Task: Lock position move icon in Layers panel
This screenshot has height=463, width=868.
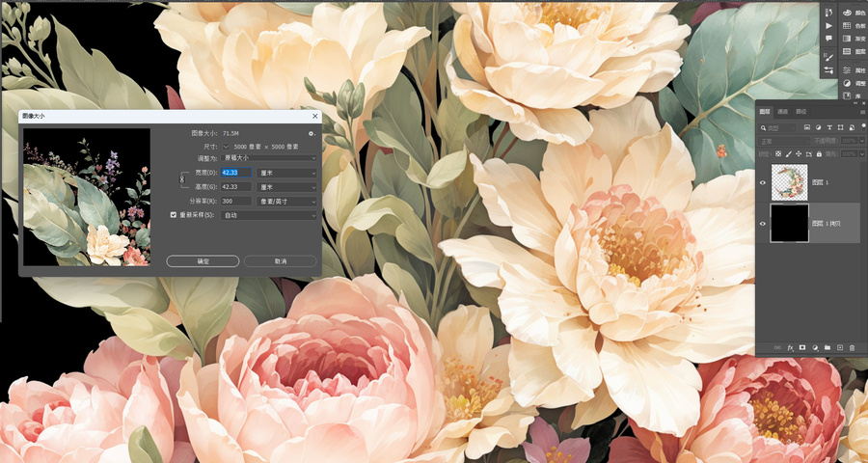Action: click(799, 152)
